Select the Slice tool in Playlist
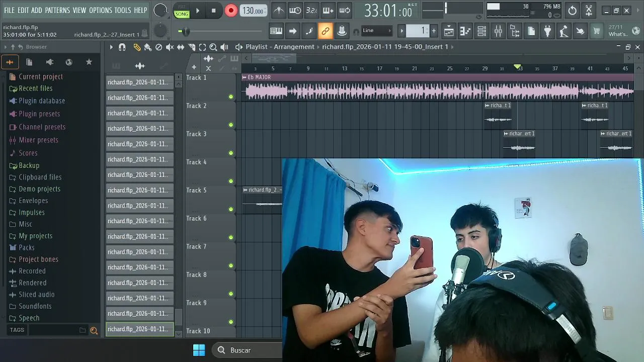The height and width of the screenshot is (362, 644). [x=192, y=47]
